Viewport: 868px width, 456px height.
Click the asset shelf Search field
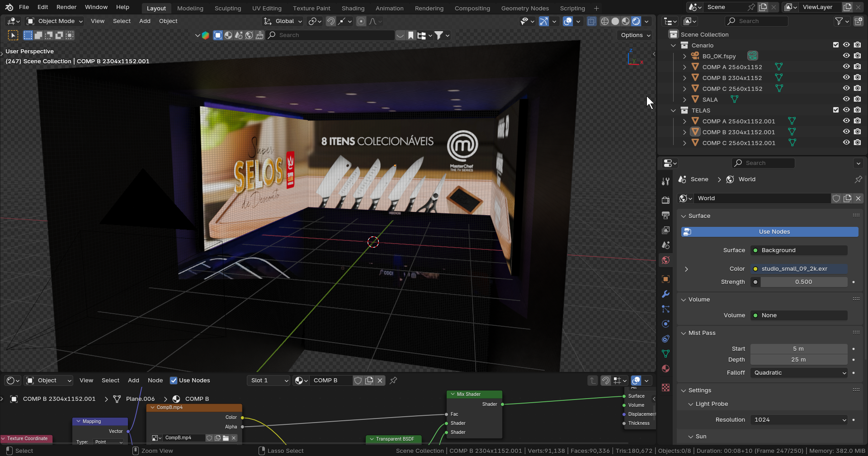pyautogui.click(x=330, y=35)
